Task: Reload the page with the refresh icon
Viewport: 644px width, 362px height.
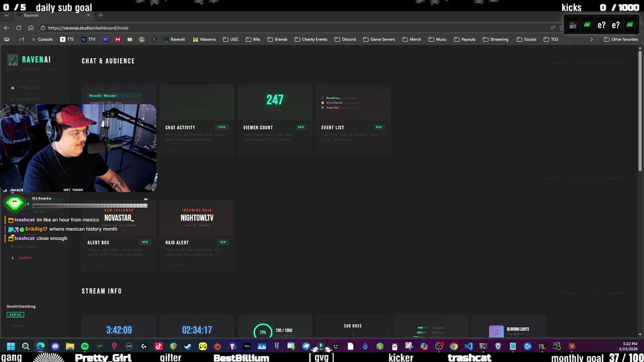Action: [19, 28]
